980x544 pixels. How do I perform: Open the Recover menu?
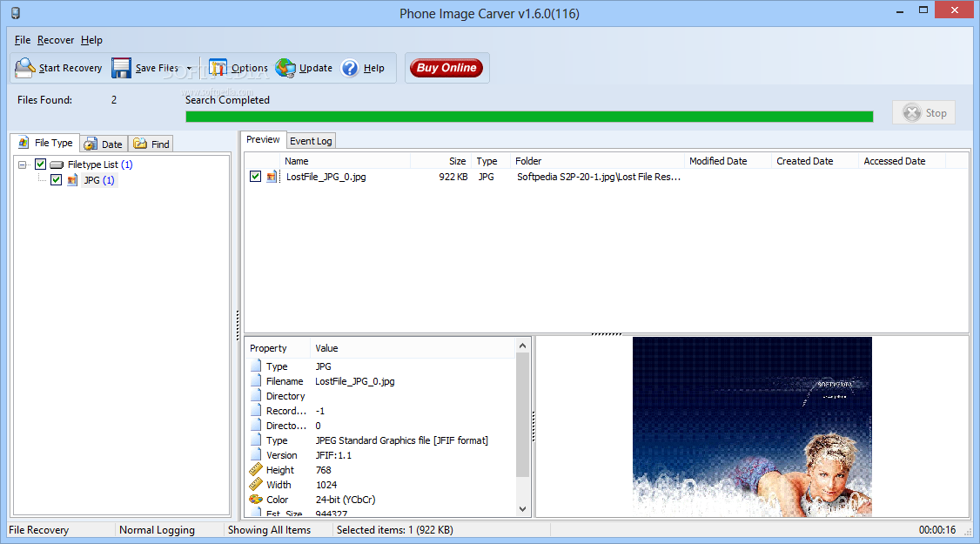click(56, 40)
